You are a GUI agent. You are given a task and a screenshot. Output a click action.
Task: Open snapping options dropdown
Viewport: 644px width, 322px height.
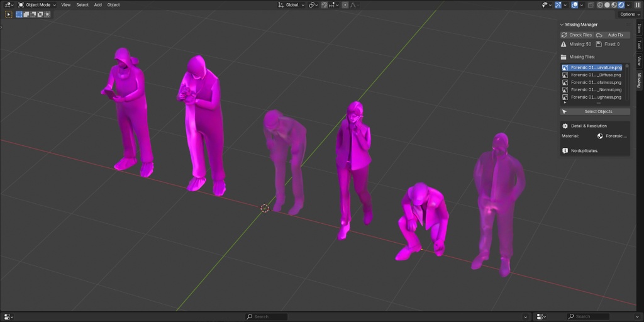pyautogui.click(x=333, y=5)
